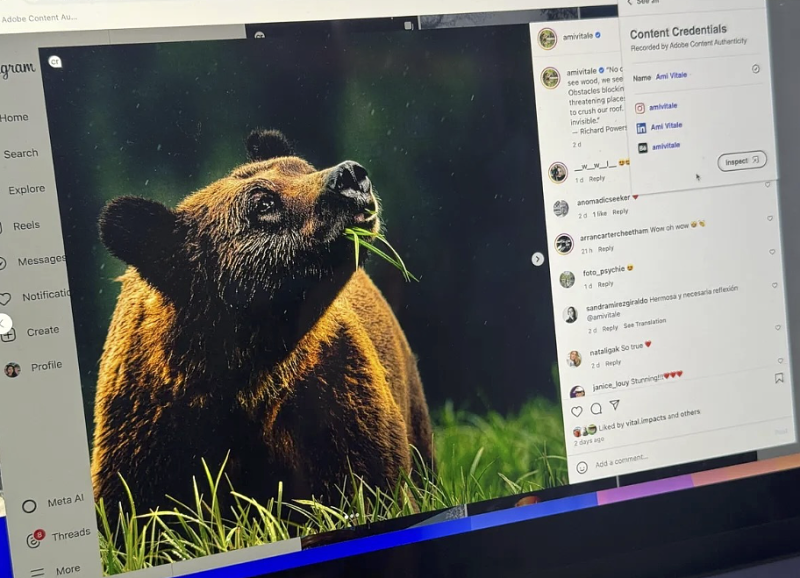Click the circular icon beside Name Ami Vitale
800x578 pixels.
click(x=756, y=69)
